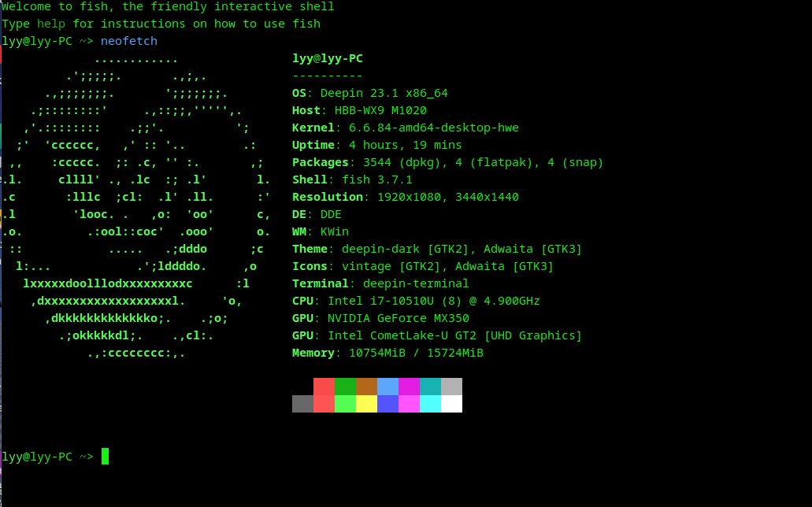812x507 pixels.
Task: Click the OS Deepin 23.1 line
Action: coord(369,93)
